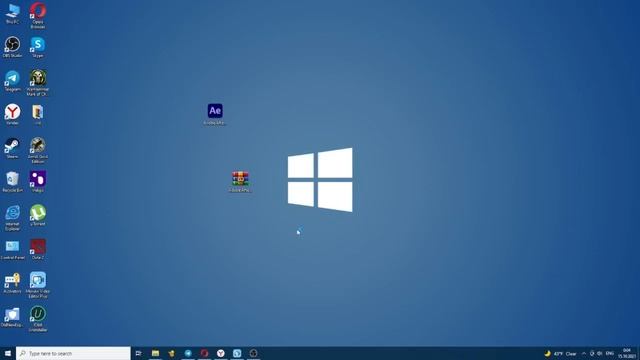
Task: Open the weather widget in taskbar
Action: (561, 353)
